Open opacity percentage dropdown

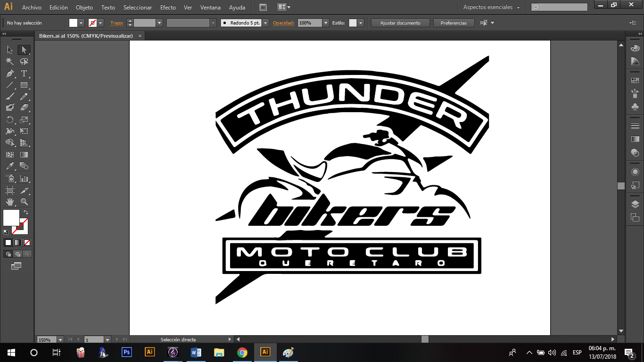pyautogui.click(x=325, y=23)
